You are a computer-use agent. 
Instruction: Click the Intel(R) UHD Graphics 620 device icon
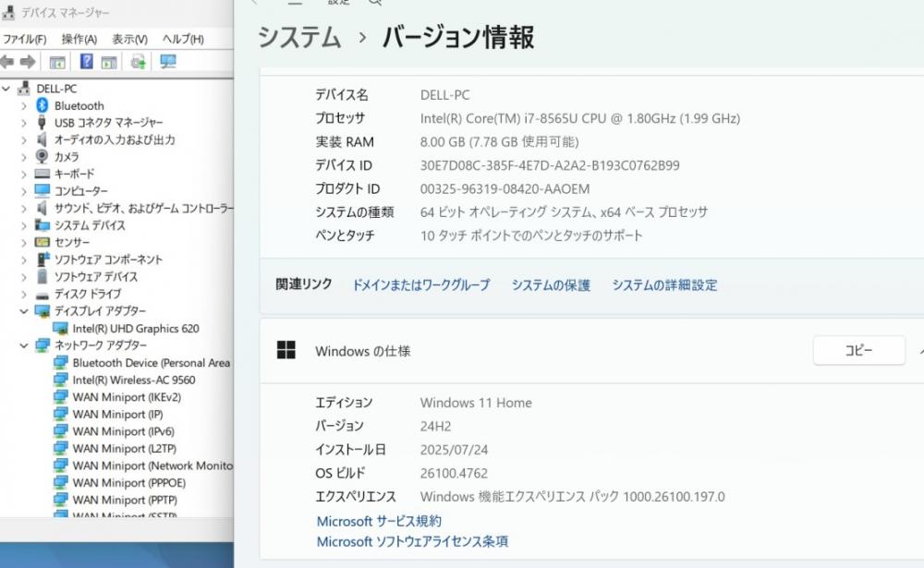(x=60, y=328)
